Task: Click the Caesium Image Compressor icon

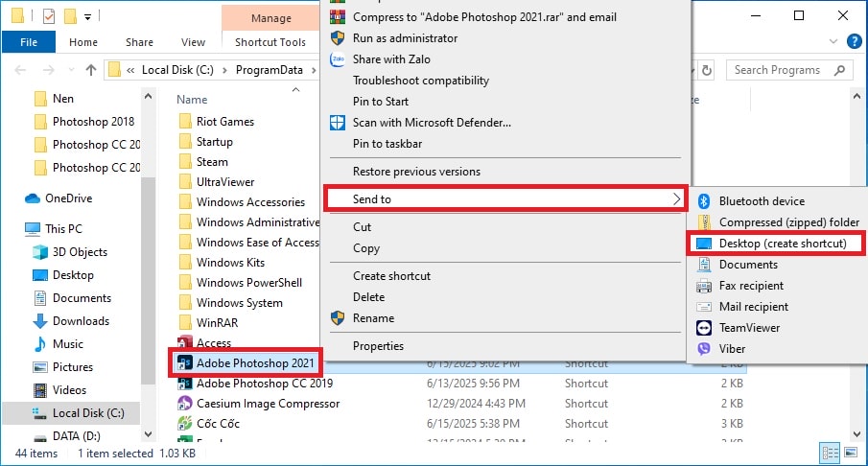Action: click(x=184, y=404)
